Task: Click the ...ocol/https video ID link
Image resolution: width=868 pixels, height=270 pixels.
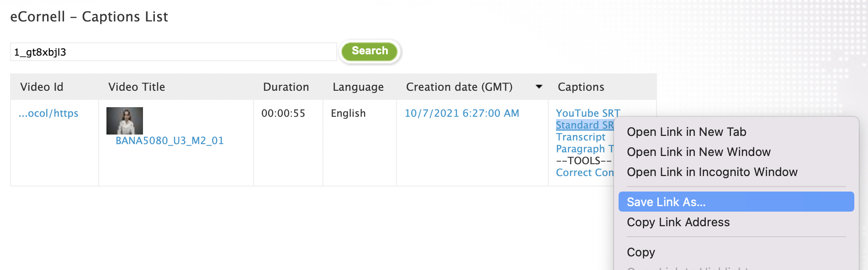Action: point(48,113)
